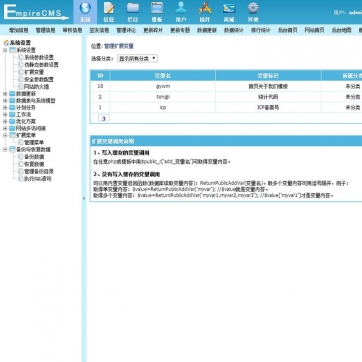Screen dimensions: 362x362
Task: Expand the 数据更新 tree node
Action: tap(5, 94)
